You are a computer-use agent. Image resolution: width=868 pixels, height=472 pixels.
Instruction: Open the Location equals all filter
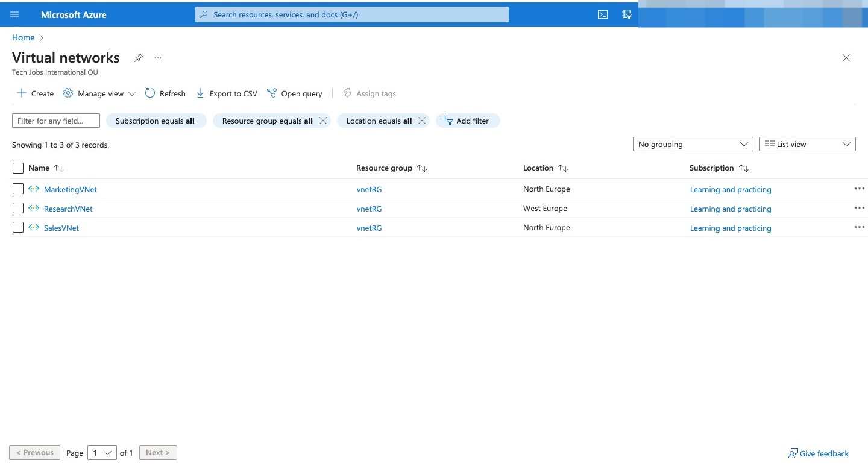[379, 121]
